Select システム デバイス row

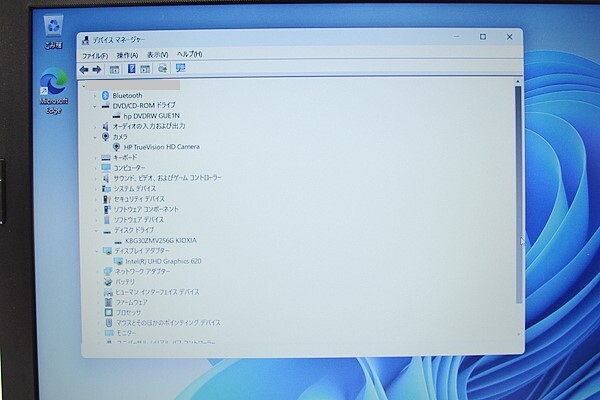click(135, 188)
